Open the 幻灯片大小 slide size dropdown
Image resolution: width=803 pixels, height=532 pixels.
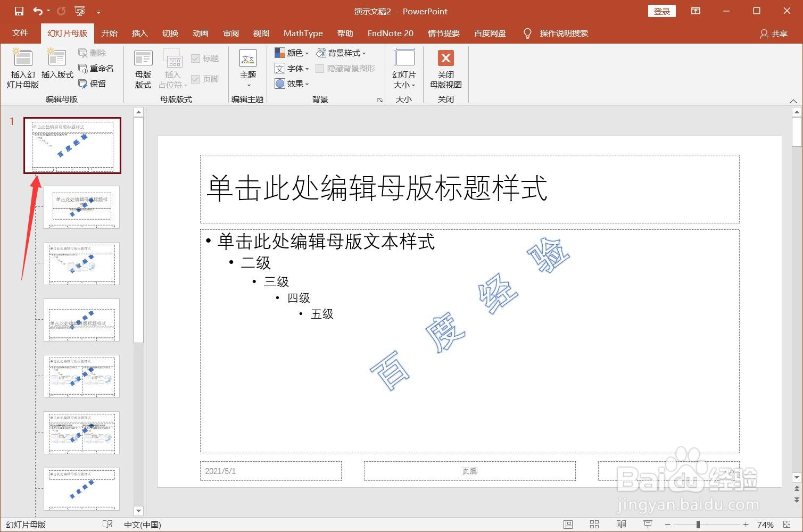tap(404, 69)
